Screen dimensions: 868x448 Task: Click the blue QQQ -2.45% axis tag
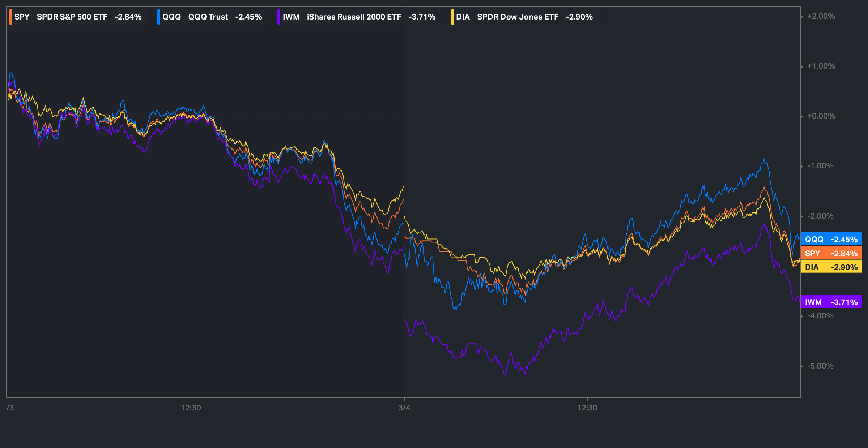click(x=831, y=239)
